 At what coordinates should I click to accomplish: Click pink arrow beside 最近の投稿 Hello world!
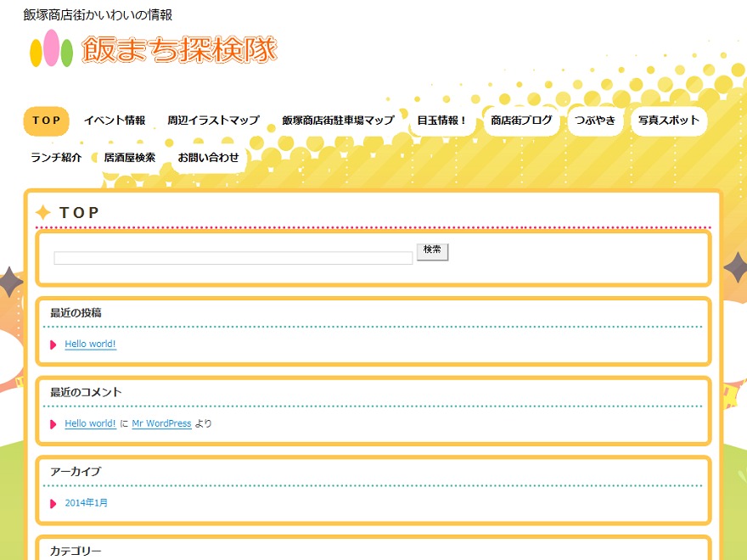click(x=53, y=344)
